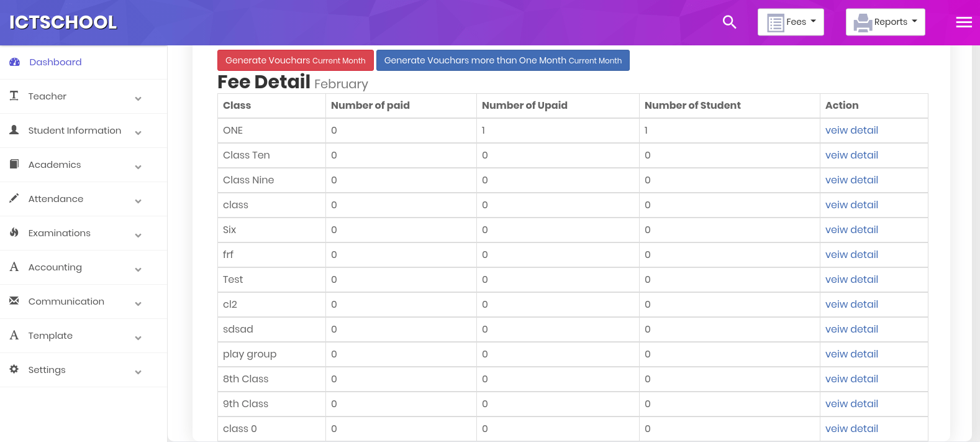The height and width of the screenshot is (442, 980).
Task: Open the Reports dropdown arrow
Action: point(915,21)
